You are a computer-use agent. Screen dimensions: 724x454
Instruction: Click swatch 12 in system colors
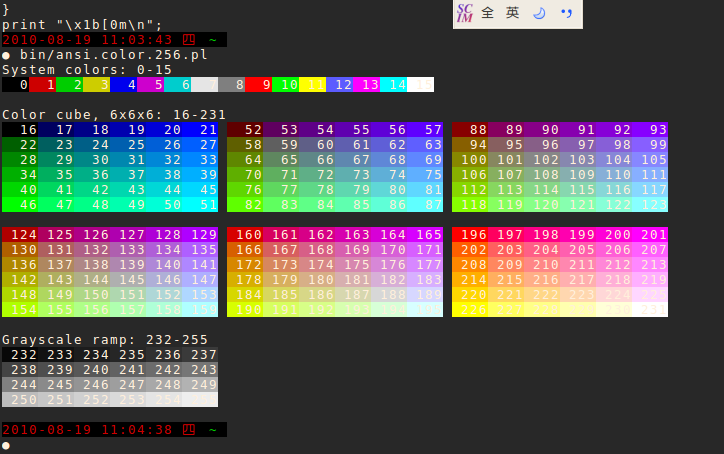340,85
